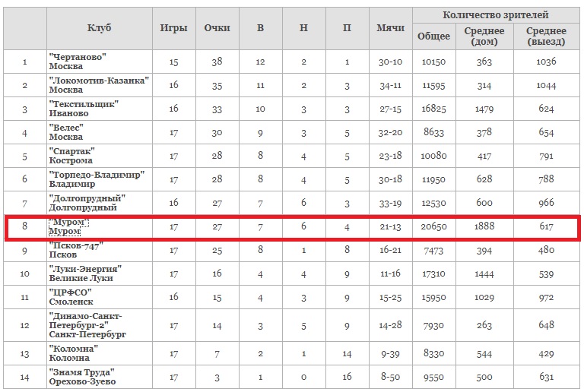The height and width of the screenshot is (392, 584).
Task: Select home average "1444"
Action: 484,273
